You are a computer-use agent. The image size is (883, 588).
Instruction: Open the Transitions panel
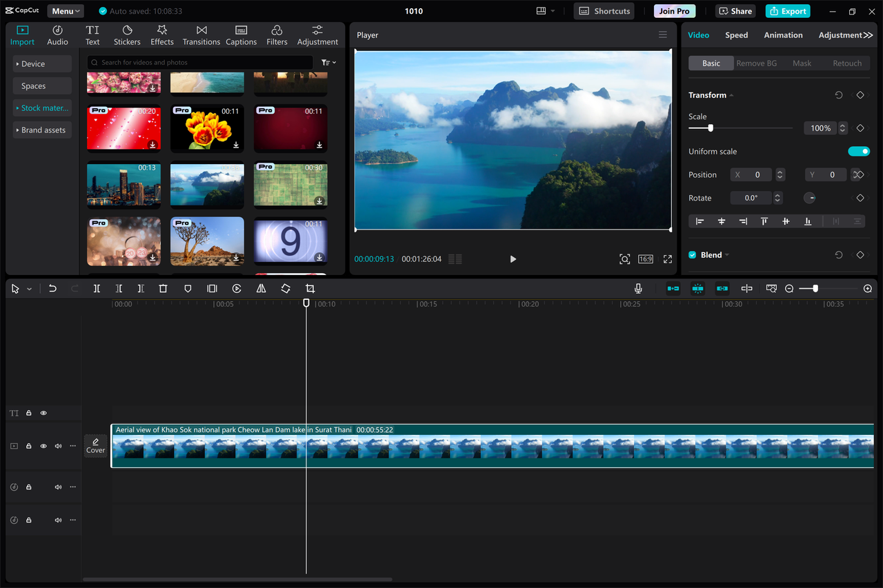click(201, 34)
